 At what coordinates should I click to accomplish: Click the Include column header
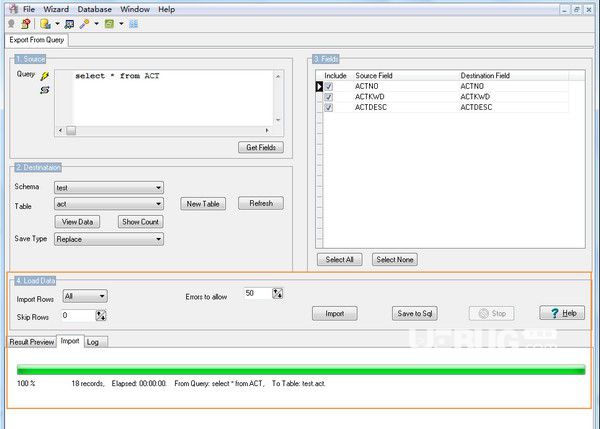(335, 76)
